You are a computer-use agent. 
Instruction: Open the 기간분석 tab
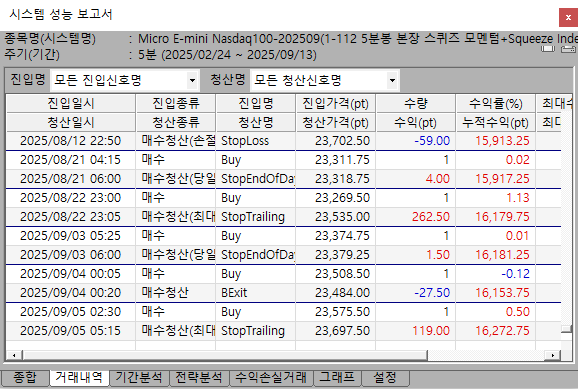139,378
